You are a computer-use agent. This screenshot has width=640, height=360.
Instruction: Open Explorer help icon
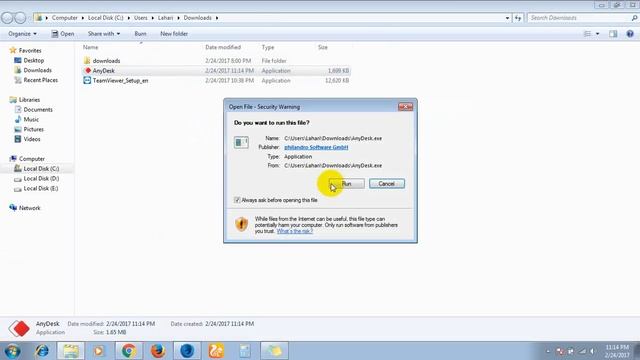[630, 34]
